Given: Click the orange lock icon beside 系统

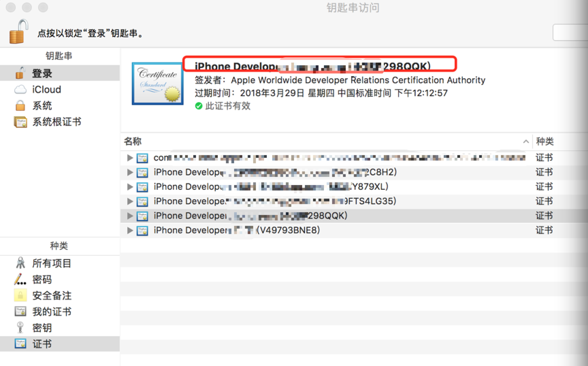Looking at the screenshot, I should pyautogui.click(x=20, y=105).
